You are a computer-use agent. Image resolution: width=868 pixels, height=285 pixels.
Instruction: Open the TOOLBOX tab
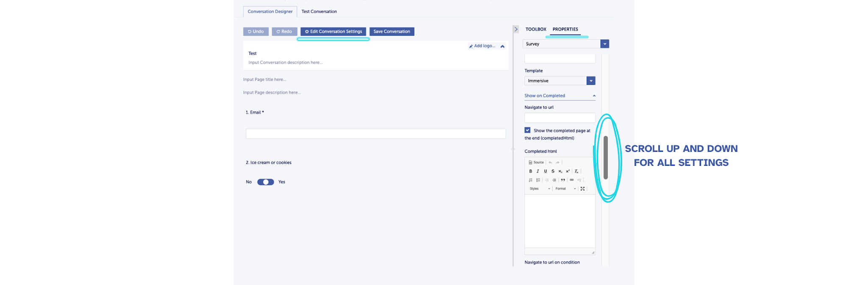(x=536, y=29)
